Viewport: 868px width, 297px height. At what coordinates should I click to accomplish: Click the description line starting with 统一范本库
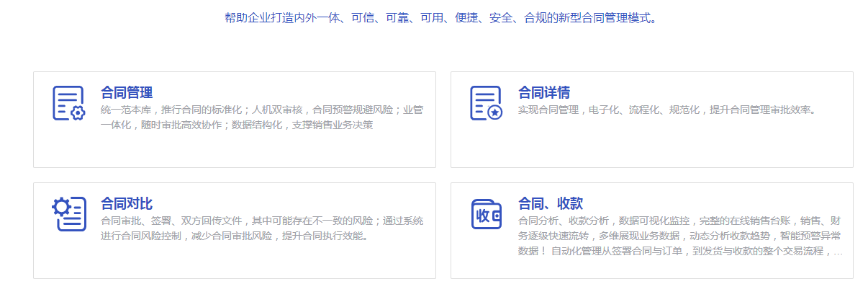point(261,110)
